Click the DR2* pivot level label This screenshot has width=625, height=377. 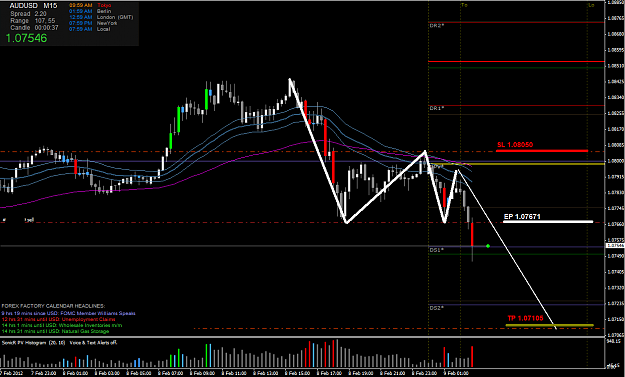tap(437, 26)
